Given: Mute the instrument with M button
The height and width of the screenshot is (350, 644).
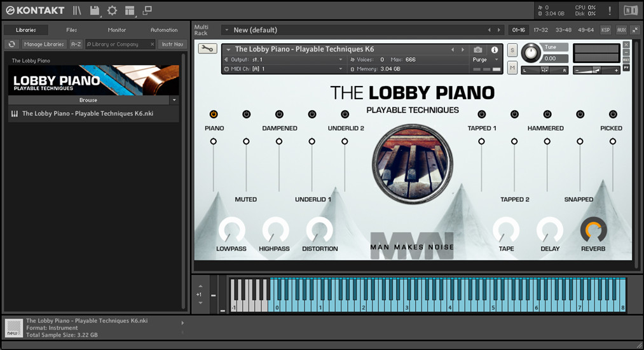Looking at the screenshot, I should (x=512, y=68).
